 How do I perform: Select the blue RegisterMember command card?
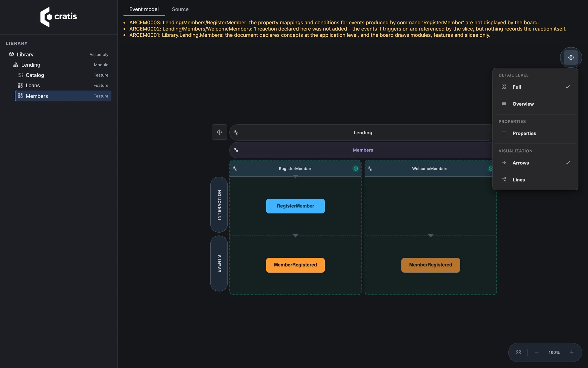295,206
